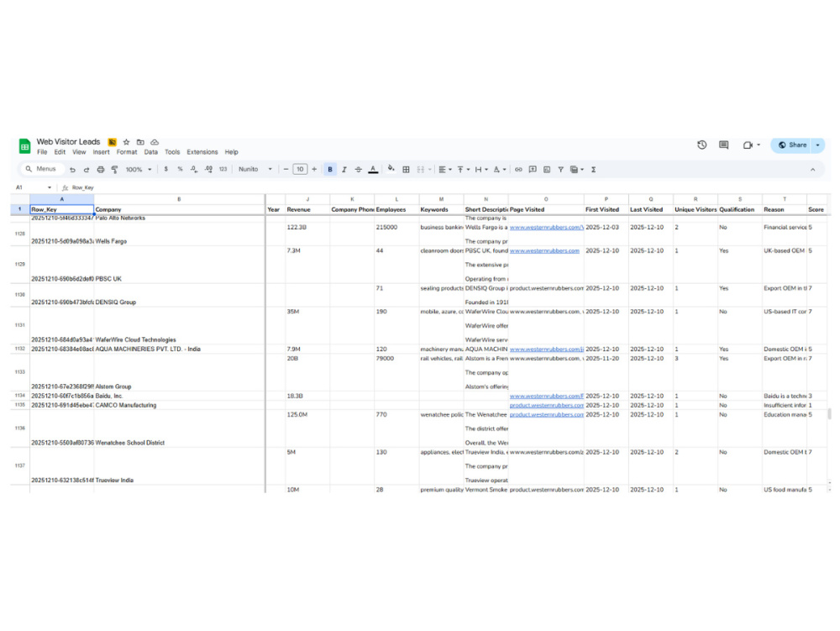
Task: Open the Data menu
Action: coord(151,152)
